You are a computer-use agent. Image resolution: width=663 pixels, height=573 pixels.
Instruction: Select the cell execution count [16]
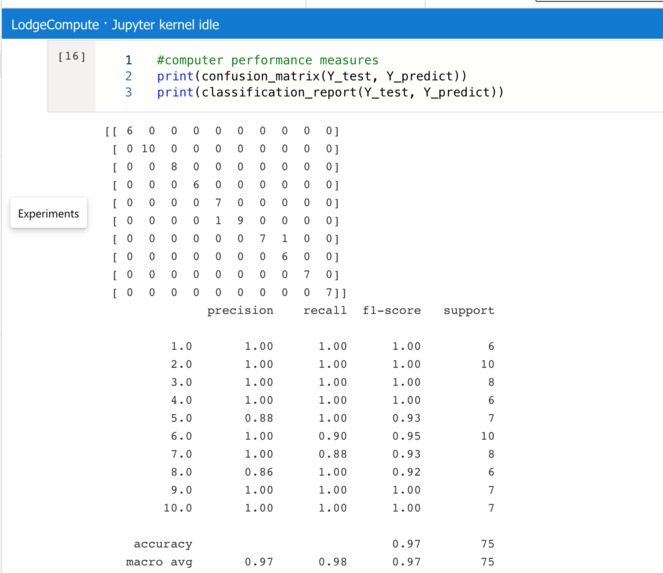point(71,56)
